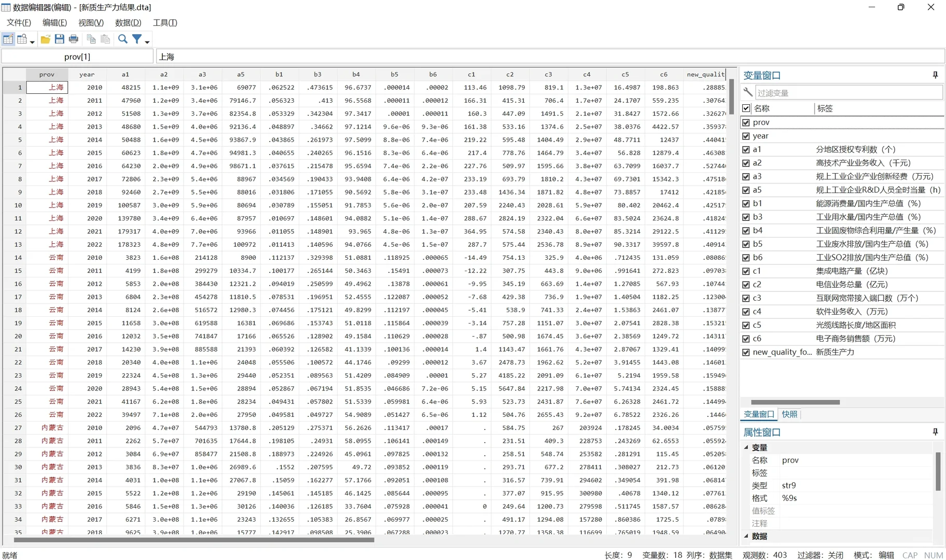Screen dimensions: 946x560
Task: Switch to the 变量窗口 tab
Action: (759, 414)
